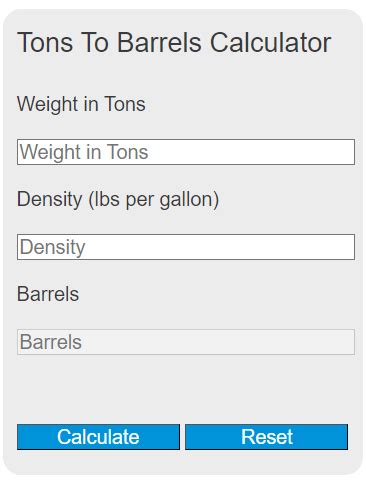
Task: Click the 'Weight in Tons' placeholder text
Action: tap(84, 152)
